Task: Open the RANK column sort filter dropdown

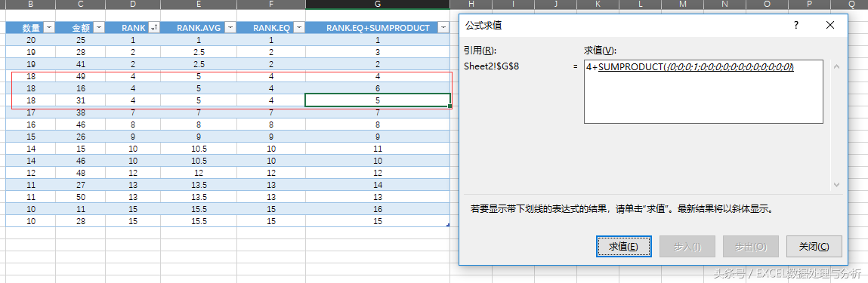Action: pyautogui.click(x=154, y=28)
